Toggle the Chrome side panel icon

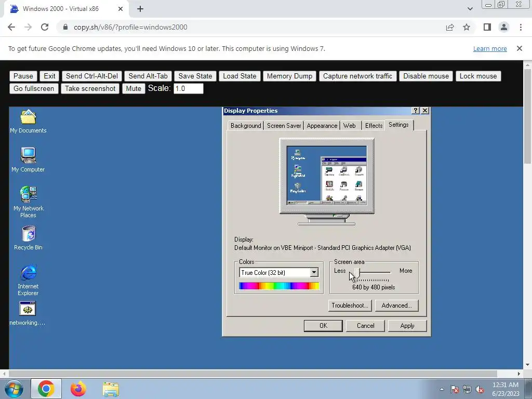click(x=487, y=27)
